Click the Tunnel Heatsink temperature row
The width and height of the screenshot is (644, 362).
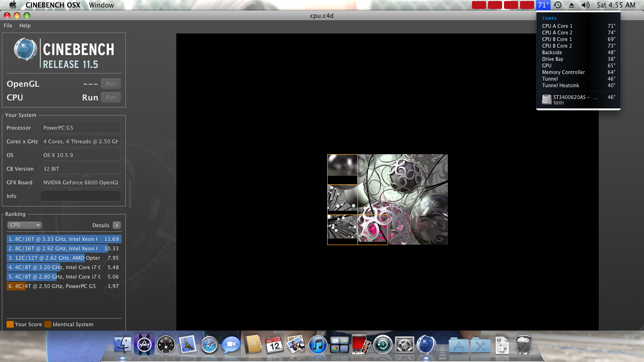(x=578, y=85)
